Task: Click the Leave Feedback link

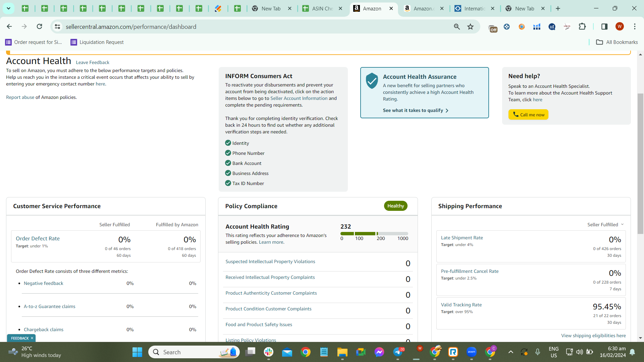Action: click(93, 63)
